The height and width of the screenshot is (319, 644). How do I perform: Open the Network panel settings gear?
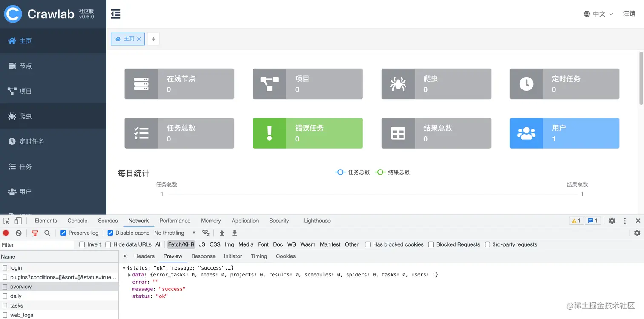pyautogui.click(x=637, y=233)
